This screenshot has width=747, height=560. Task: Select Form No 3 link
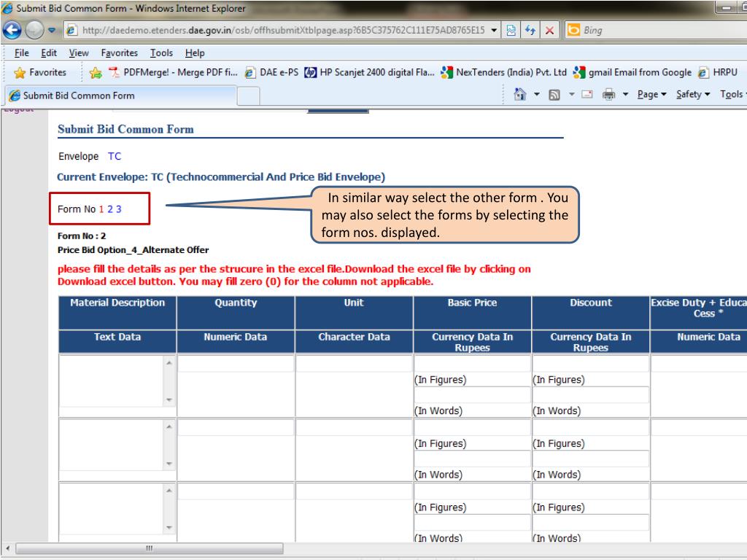[119, 209]
